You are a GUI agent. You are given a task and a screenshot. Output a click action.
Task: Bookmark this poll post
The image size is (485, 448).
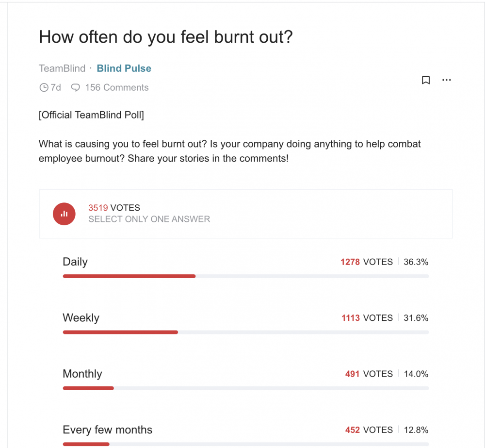426,80
